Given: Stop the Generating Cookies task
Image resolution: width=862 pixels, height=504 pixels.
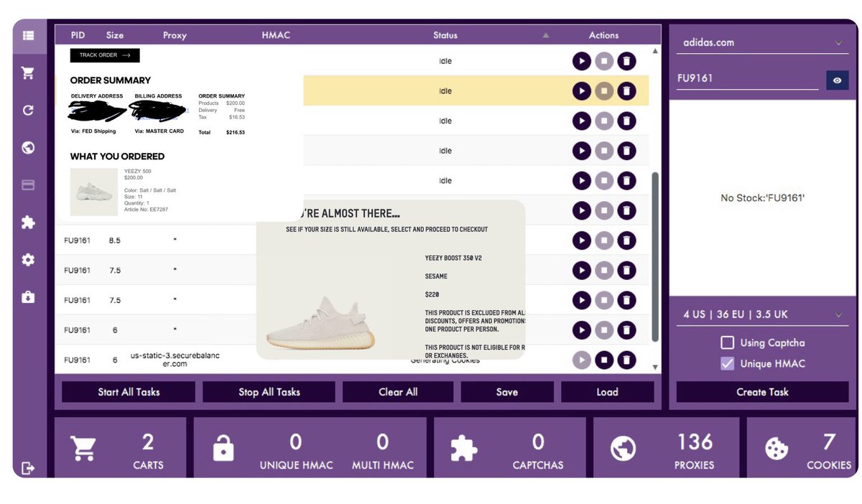Looking at the screenshot, I should pos(604,360).
